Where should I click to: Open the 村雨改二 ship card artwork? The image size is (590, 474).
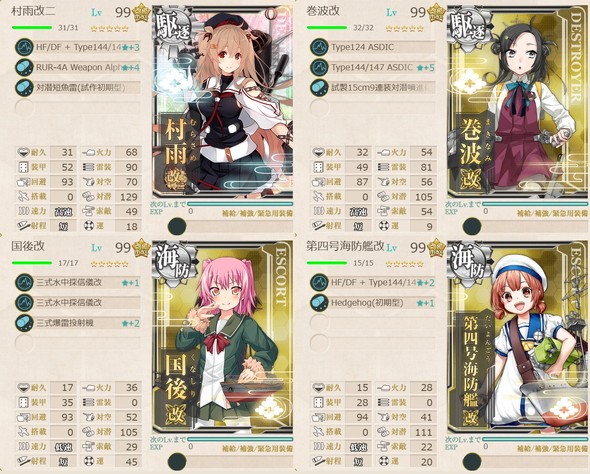(x=223, y=102)
